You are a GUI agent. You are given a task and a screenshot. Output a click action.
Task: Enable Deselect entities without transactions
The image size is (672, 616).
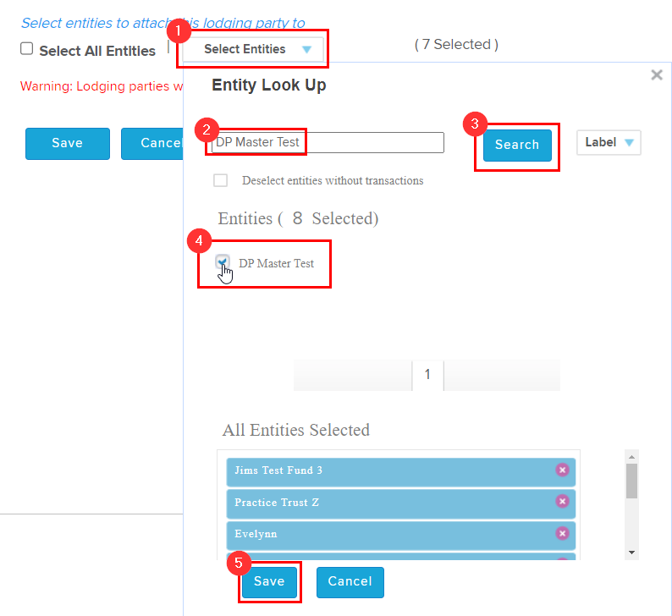click(221, 180)
